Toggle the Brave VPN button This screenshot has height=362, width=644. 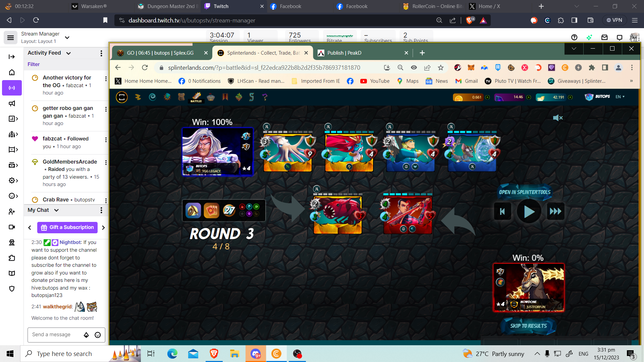tap(614, 20)
